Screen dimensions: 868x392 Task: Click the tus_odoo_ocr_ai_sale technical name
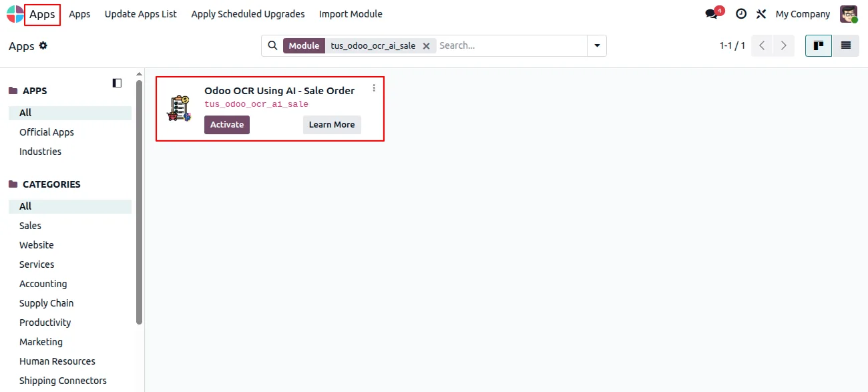[x=256, y=104]
